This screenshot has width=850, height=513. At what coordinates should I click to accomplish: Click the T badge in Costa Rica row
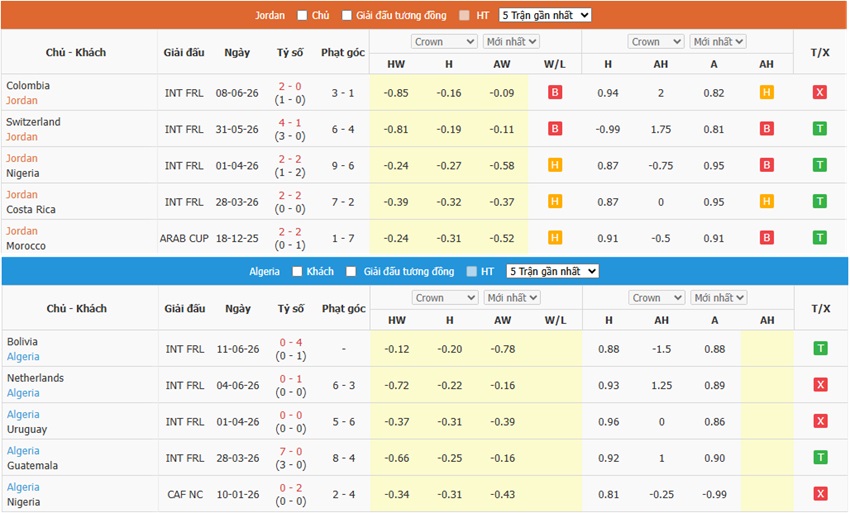click(819, 201)
